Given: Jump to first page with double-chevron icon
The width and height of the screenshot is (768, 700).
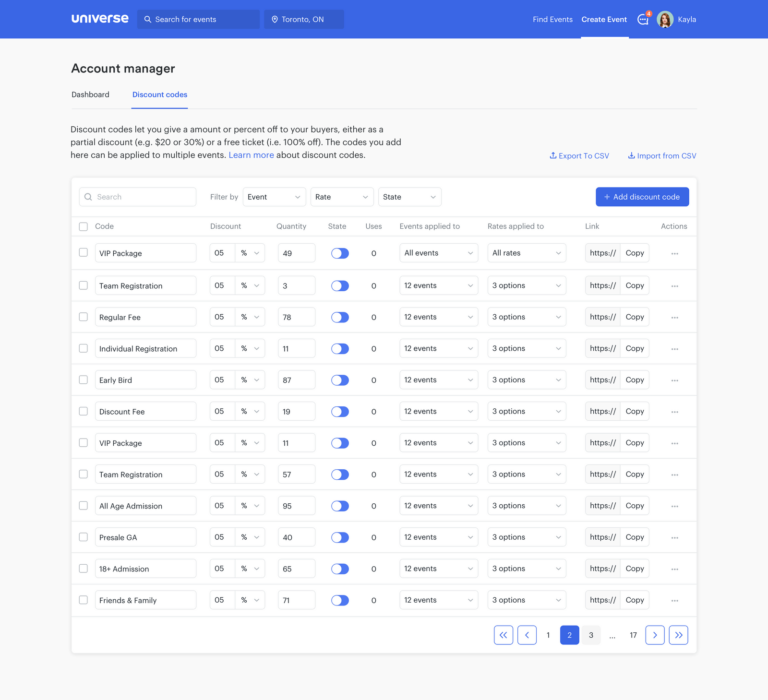Looking at the screenshot, I should (504, 635).
